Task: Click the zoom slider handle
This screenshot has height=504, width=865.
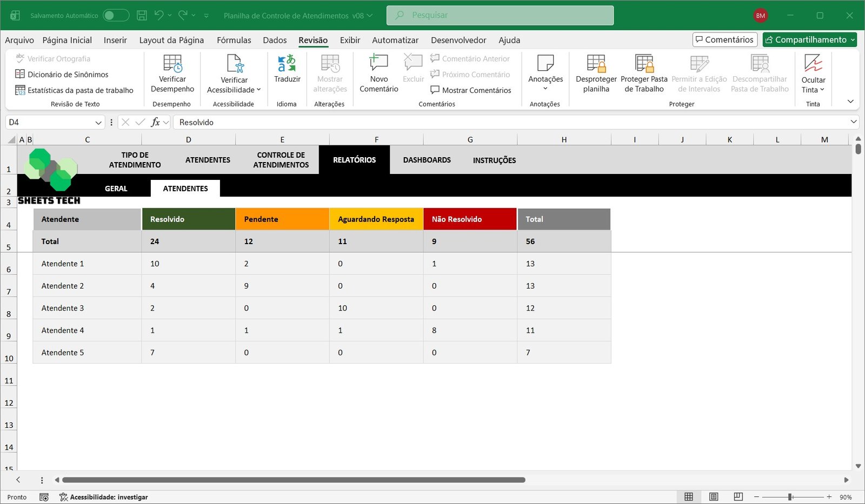Action: [x=790, y=497]
